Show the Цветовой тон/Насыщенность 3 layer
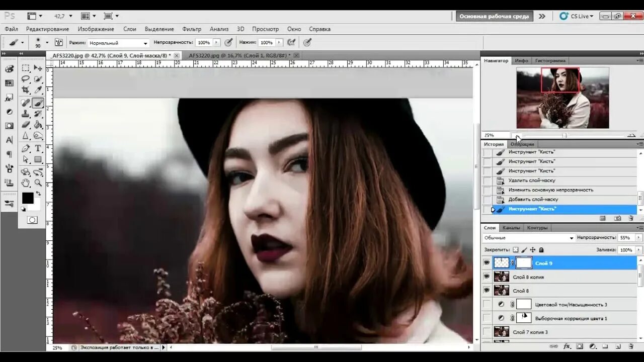644x362 pixels. tap(487, 304)
